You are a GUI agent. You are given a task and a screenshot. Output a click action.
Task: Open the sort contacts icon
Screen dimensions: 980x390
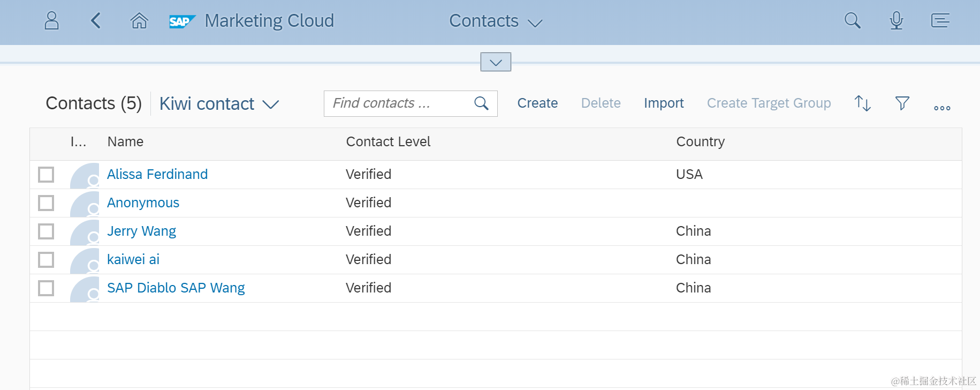(862, 103)
